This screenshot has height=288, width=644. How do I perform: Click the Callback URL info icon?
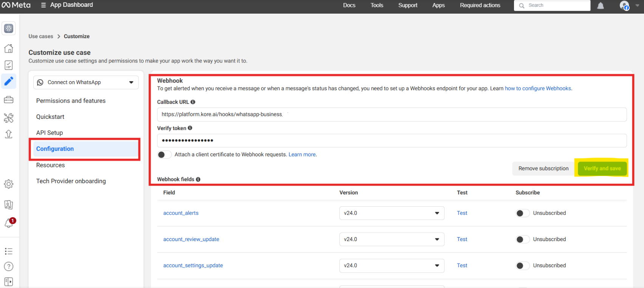(x=193, y=102)
